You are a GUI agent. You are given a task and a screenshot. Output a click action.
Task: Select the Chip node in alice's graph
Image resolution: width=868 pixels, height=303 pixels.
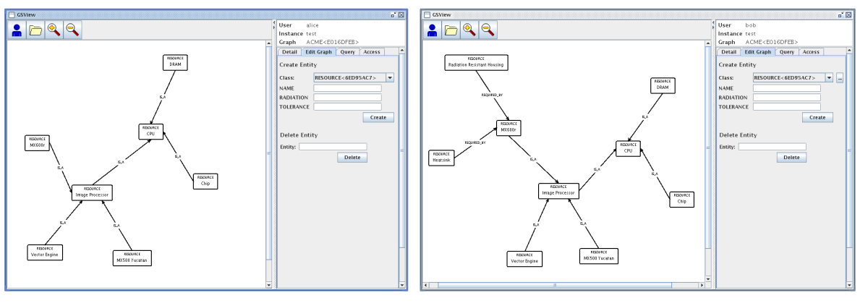(205, 182)
